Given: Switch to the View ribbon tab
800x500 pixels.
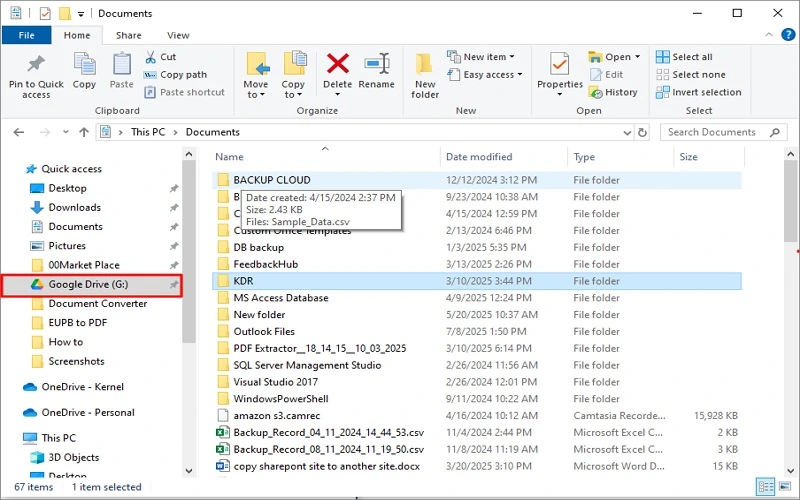Looking at the screenshot, I should click(178, 35).
